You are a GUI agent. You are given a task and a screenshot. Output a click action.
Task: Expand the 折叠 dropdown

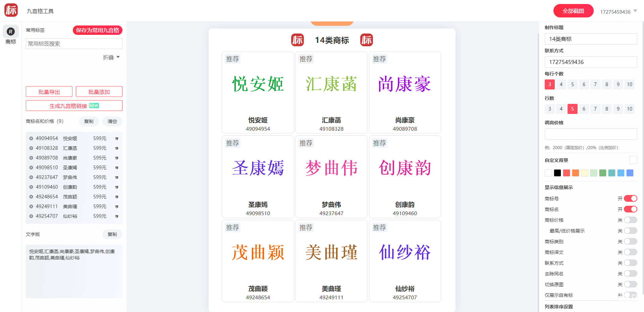pyautogui.click(x=111, y=57)
